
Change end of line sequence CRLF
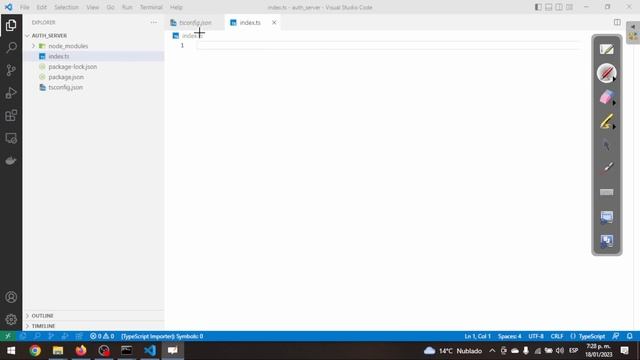(557, 336)
